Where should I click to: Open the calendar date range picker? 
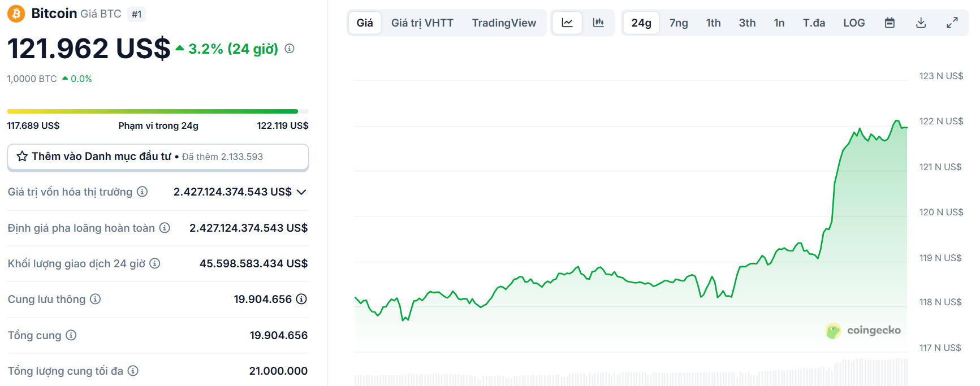pos(890,23)
